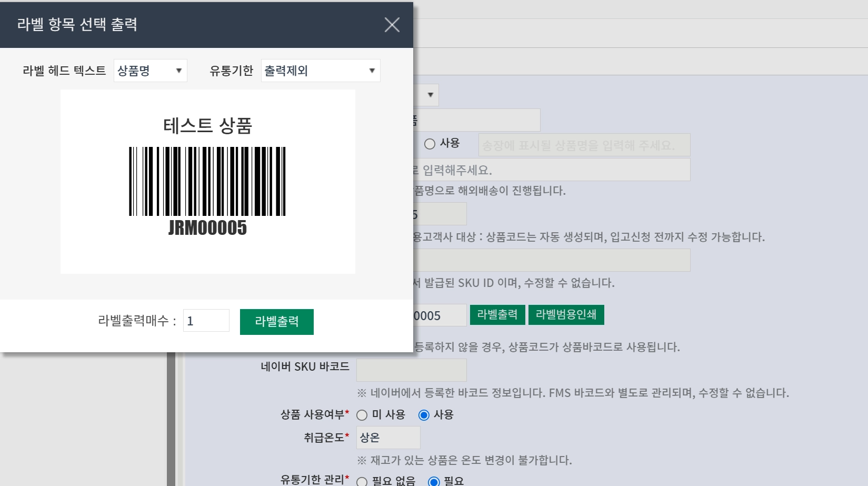Viewport: 868px width, 486px height.
Task: Click the 재고가 있는 상품은 온도 변경이 불가합니다 note
Action: (x=465, y=460)
